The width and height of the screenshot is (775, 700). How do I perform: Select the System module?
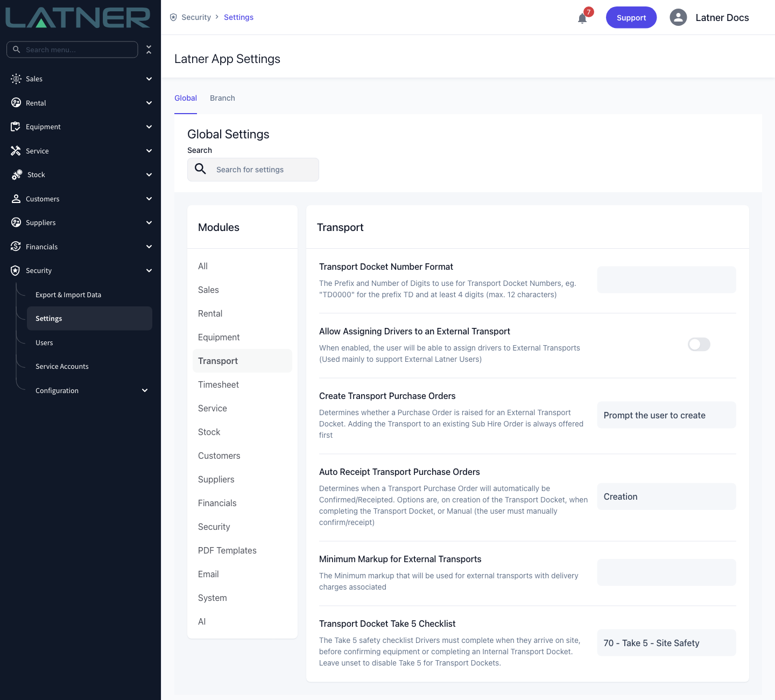tap(242, 598)
